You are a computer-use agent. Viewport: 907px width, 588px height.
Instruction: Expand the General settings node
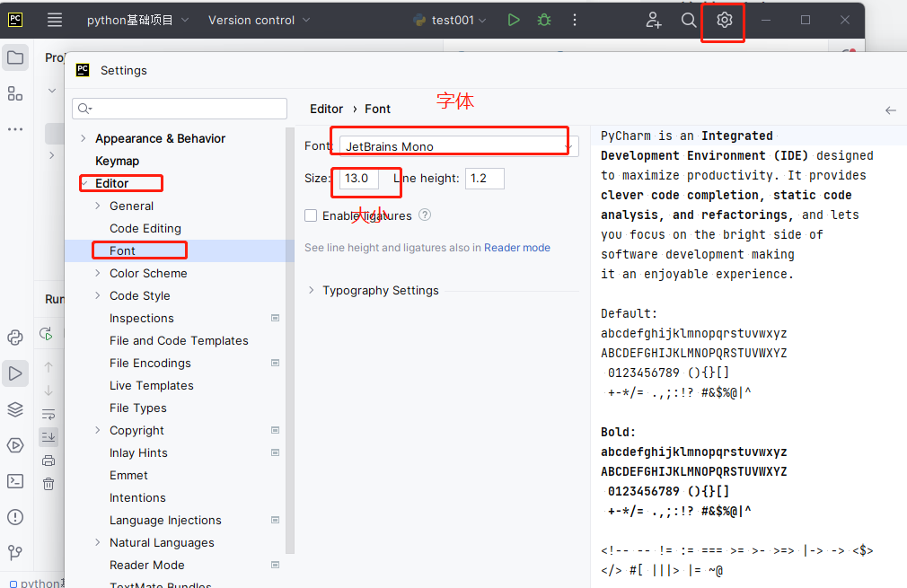click(97, 206)
